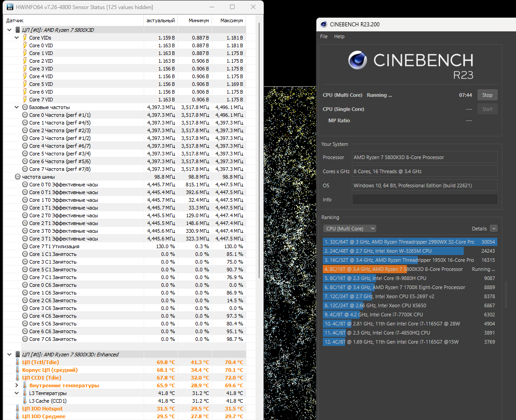The image size is (516, 420).
Task: Click the Start button for CPU (Single Core)
Action: coord(487,109)
